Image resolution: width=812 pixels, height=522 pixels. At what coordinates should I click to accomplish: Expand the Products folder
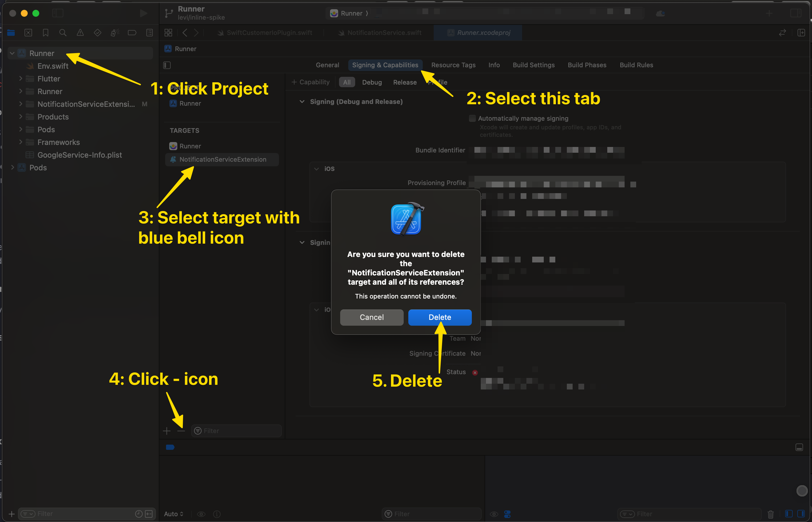tap(21, 117)
